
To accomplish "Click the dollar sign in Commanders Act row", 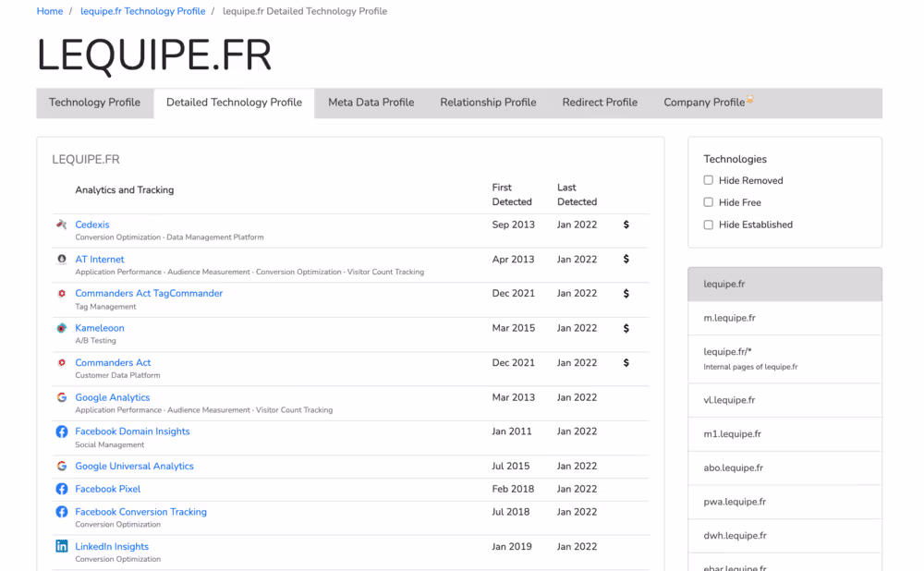I will 626,363.
